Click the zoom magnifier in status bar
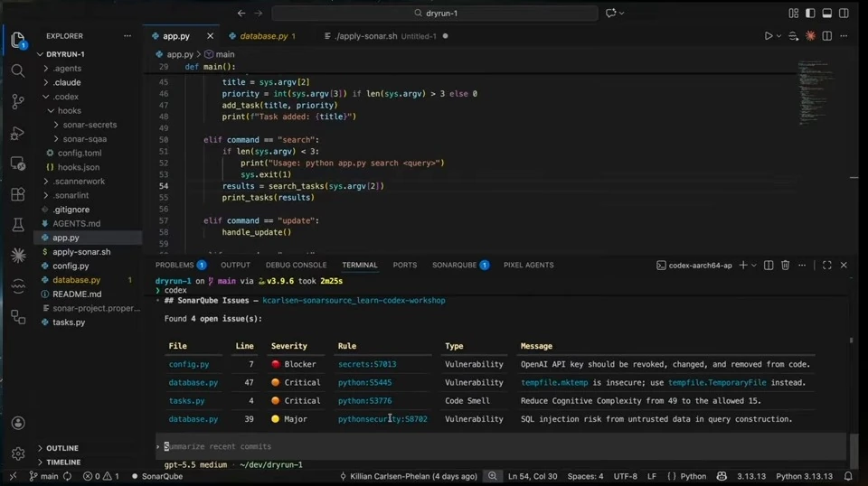 pos(492,476)
